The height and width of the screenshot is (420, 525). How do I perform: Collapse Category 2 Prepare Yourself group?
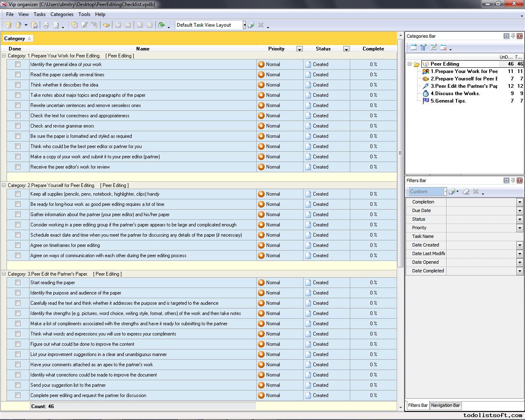pyautogui.click(x=4, y=185)
